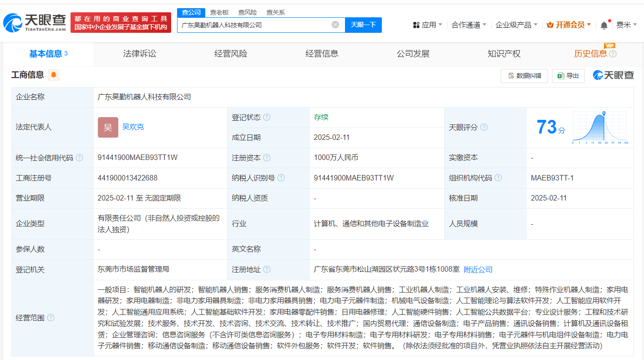
Task: Click the notification bell in header
Action: point(604,26)
